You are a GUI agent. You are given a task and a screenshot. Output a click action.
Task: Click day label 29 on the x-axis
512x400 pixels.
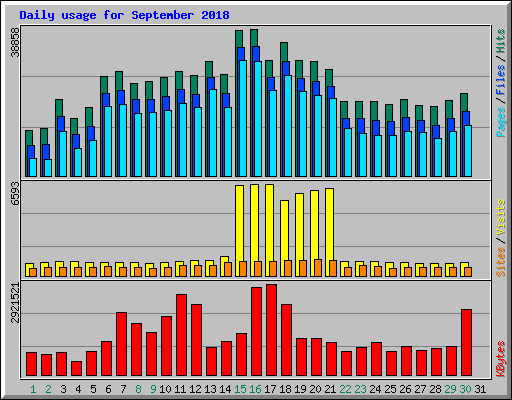tap(450, 389)
